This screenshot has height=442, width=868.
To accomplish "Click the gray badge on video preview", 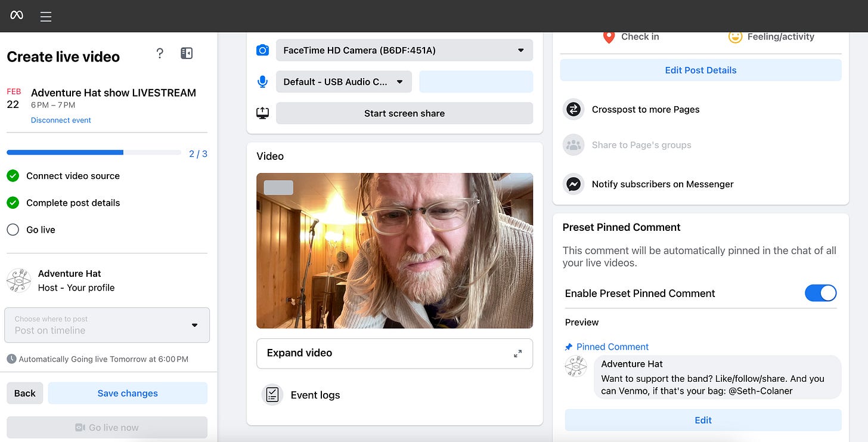I will (x=278, y=187).
